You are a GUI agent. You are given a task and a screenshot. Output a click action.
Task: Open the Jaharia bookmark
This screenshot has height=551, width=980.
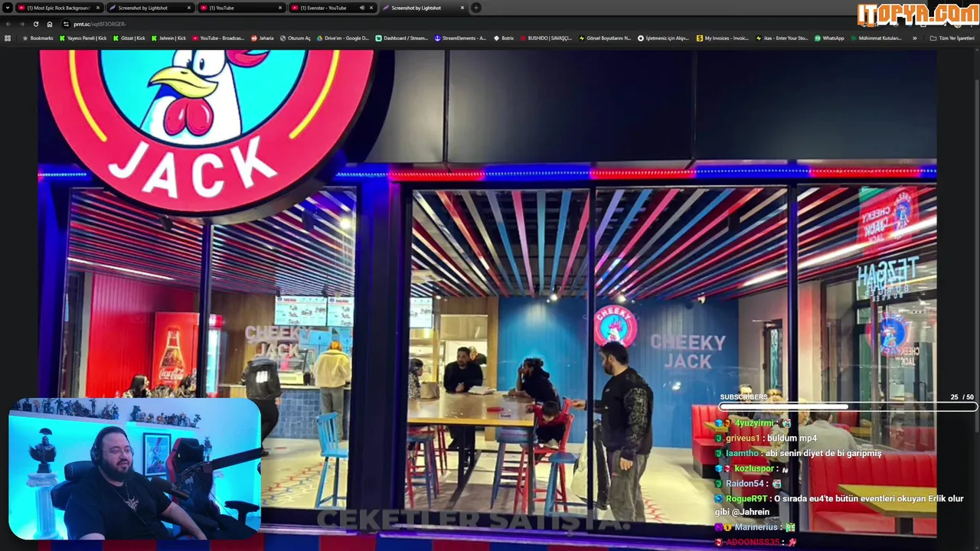tap(263, 37)
